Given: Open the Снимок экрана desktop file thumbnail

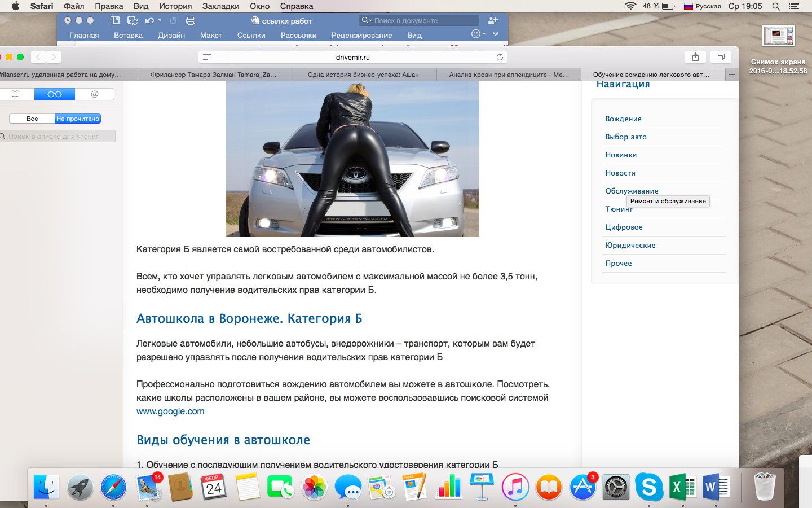Looking at the screenshot, I should pyautogui.click(x=778, y=36).
